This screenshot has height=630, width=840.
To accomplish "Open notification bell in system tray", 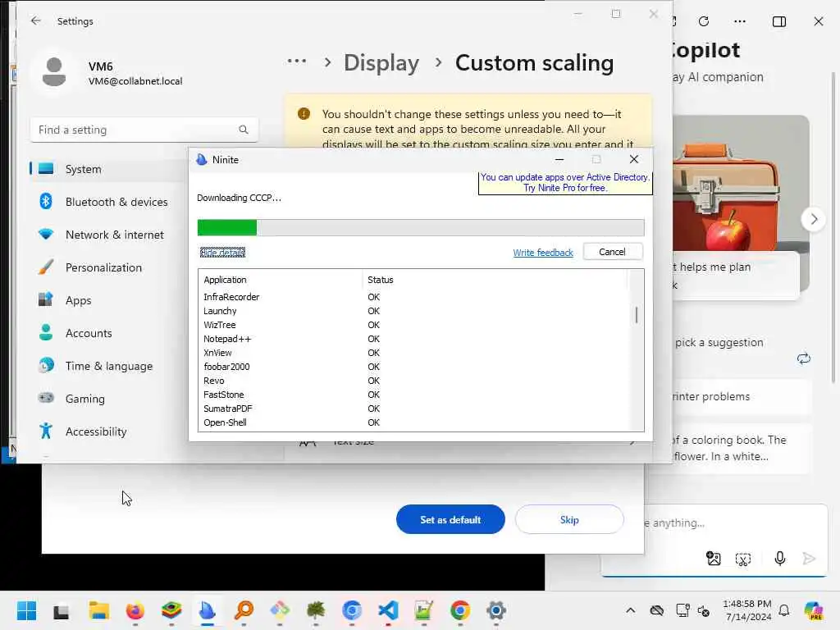I will pos(783,610).
